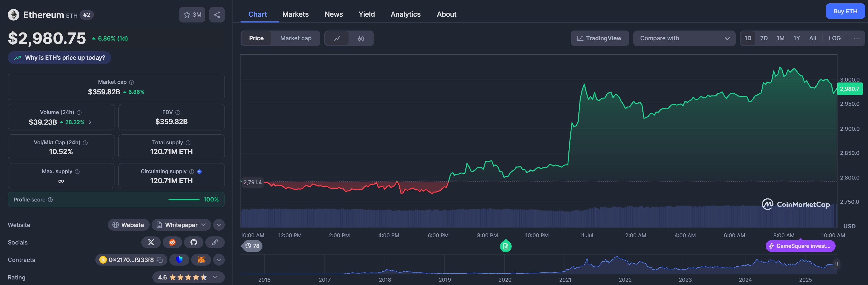Click the MetaMask fox icon

pos(201,260)
